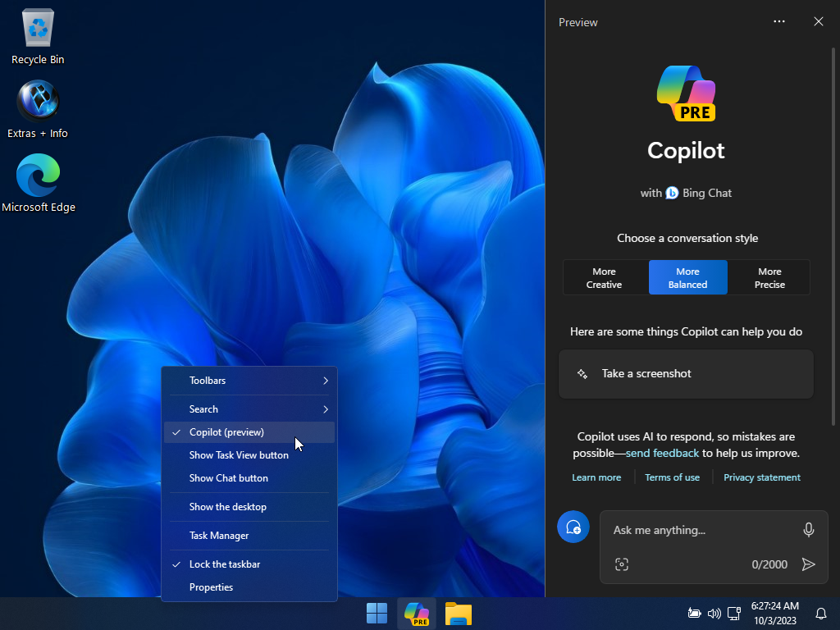Open the Recycle Bin desktop icon
Image resolution: width=840 pixels, height=630 pixels.
(x=38, y=38)
